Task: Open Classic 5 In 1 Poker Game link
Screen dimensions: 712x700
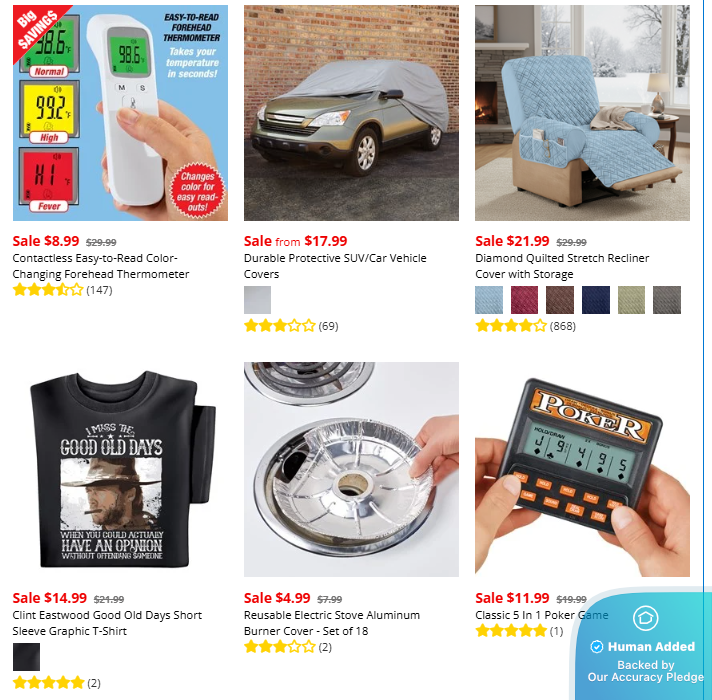Action: 542,615
